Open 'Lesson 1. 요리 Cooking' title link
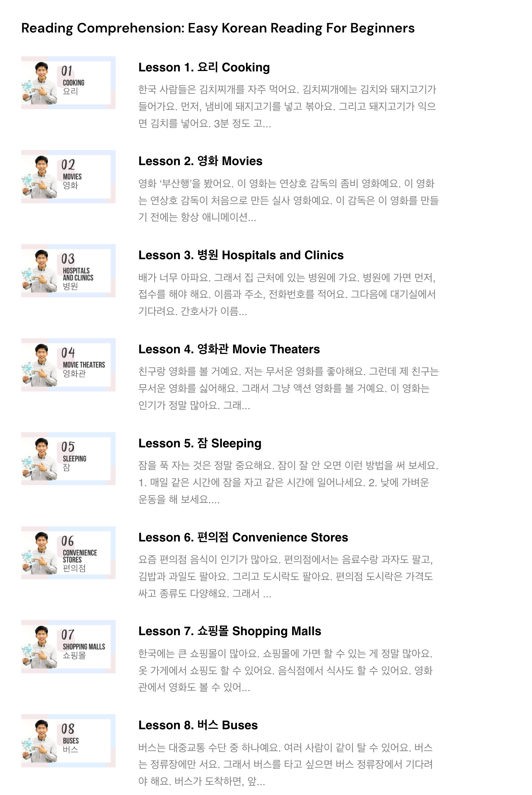The image size is (532, 795). tap(204, 67)
